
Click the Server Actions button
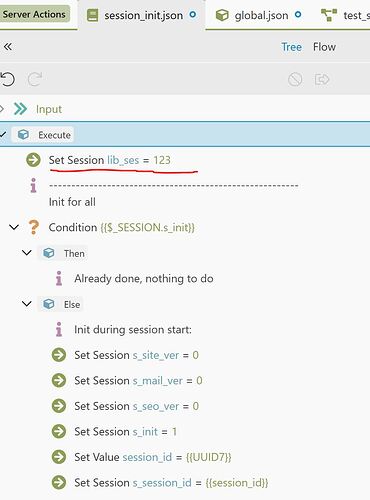point(34,14)
